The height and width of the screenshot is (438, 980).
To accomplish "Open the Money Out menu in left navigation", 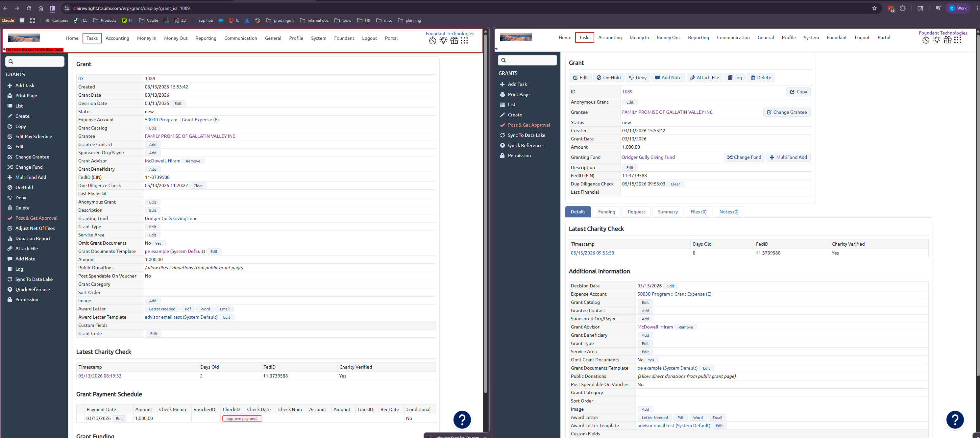I will 176,38.
